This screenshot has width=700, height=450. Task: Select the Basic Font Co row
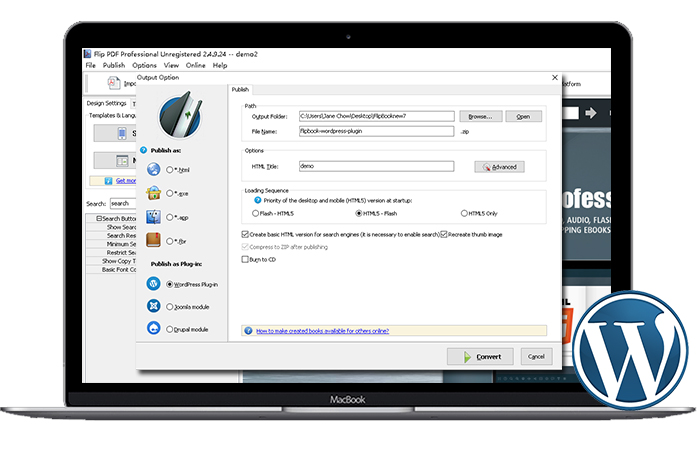click(111, 270)
